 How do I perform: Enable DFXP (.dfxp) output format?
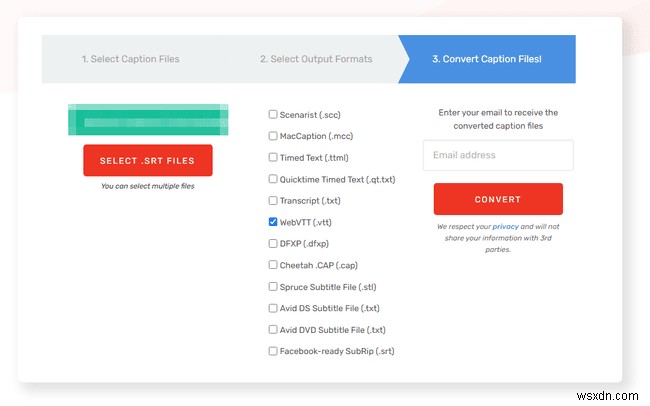[273, 243]
